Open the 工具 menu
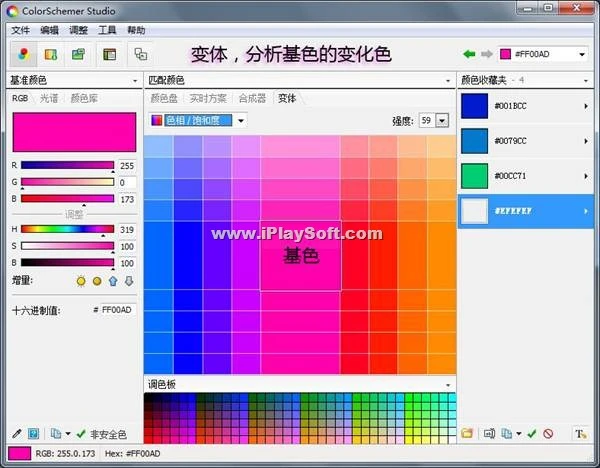The width and height of the screenshot is (600, 468). tap(107, 30)
